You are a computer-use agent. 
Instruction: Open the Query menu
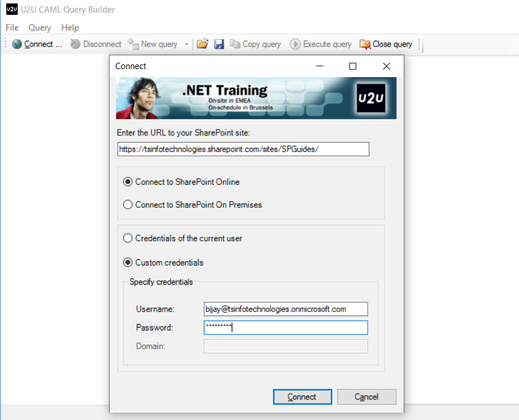(x=40, y=27)
